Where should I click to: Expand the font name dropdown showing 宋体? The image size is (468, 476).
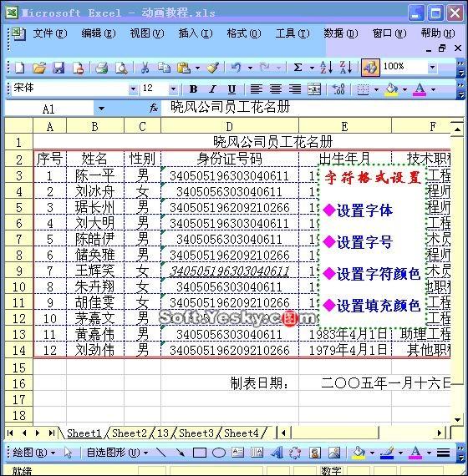(x=133, y=89)
